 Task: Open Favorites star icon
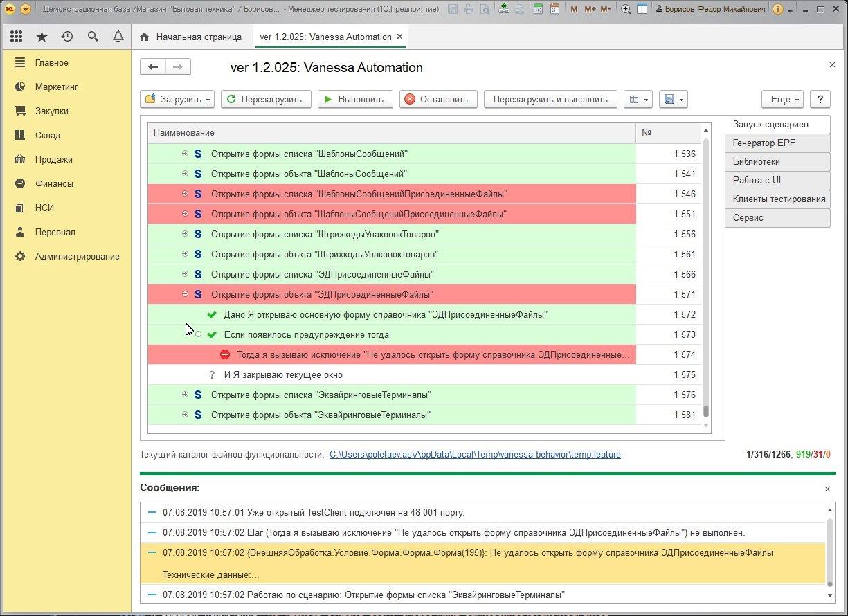42,37
